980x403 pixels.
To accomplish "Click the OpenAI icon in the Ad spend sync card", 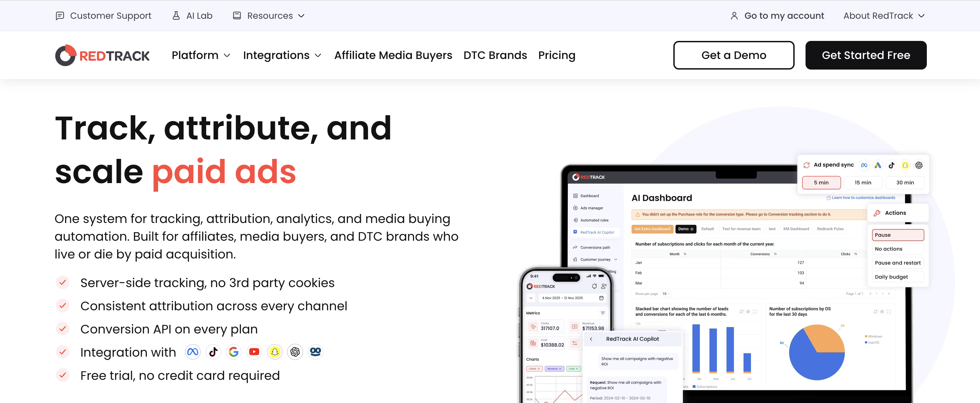I will [x=919, y=165].
